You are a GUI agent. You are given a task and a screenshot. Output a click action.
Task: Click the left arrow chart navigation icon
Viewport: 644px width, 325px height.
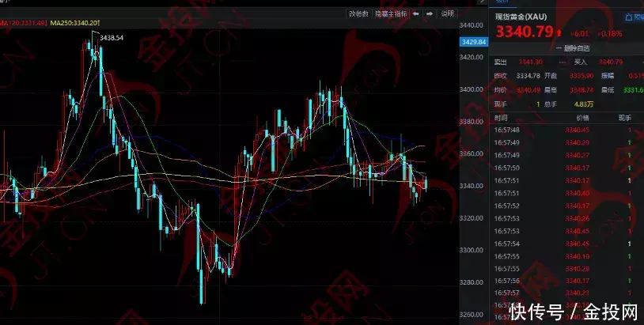point(417,13)
